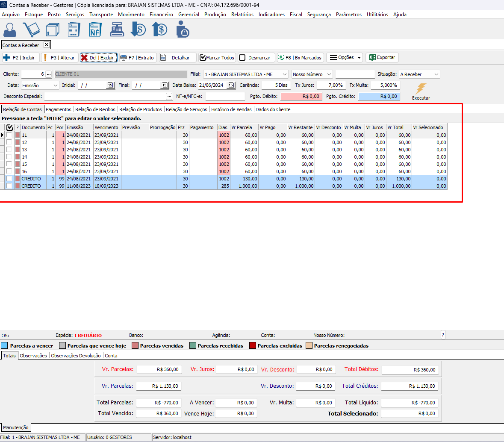Click the Exportar button
This screenshot has height=442, width=504.
pyautogui.click(x=382, y=58)
